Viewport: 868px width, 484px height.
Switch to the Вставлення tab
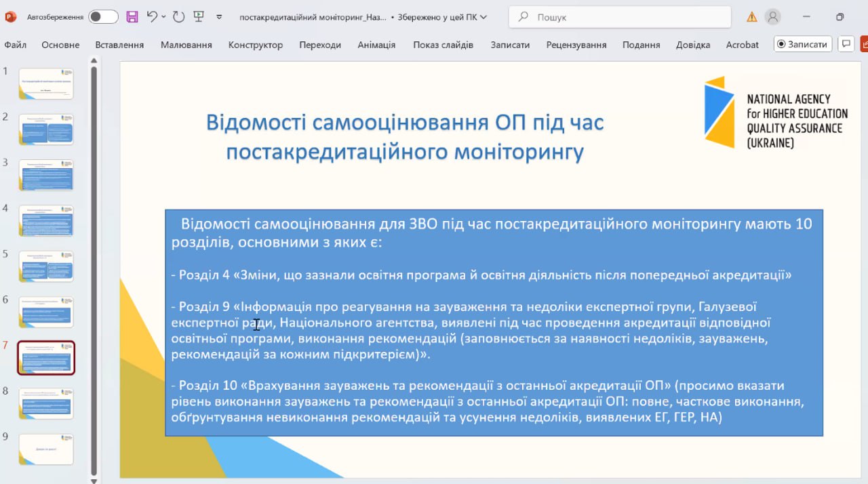point(119,45)
